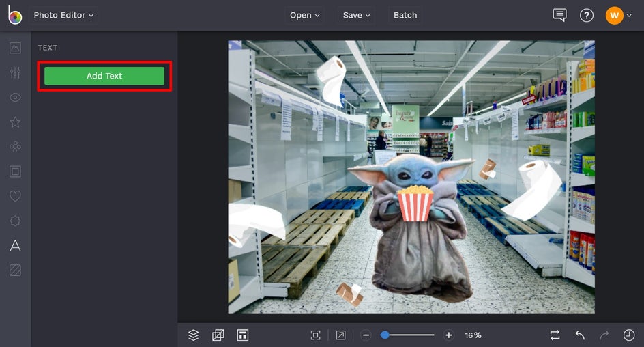The image size is (644, 347).
Task: Click the Add Text button
Action: tap(104, 76)
